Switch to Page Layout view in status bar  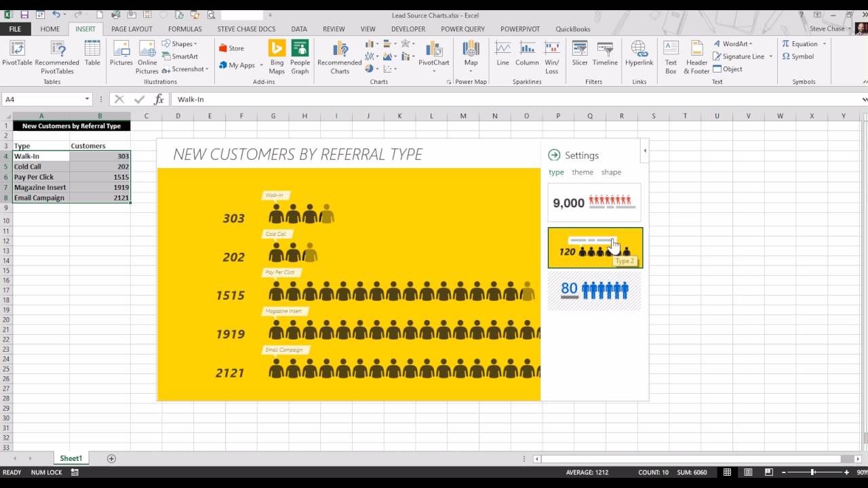click(748, 472)
